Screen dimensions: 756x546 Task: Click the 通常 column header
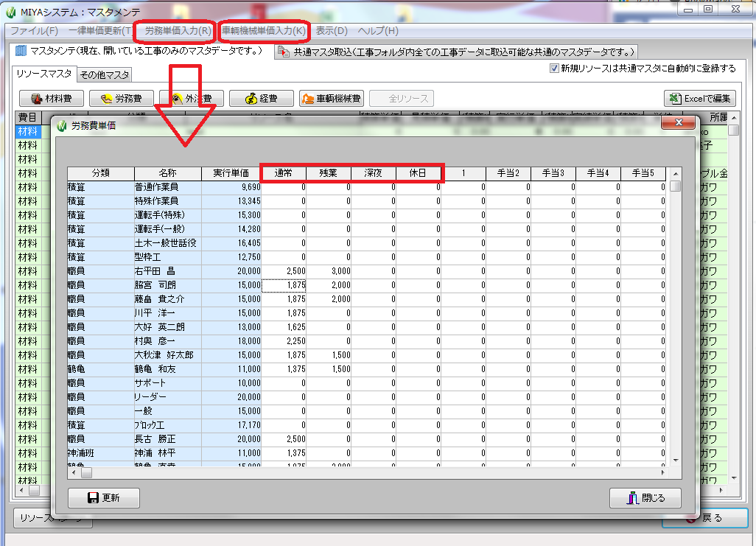[x=284, y=173]
